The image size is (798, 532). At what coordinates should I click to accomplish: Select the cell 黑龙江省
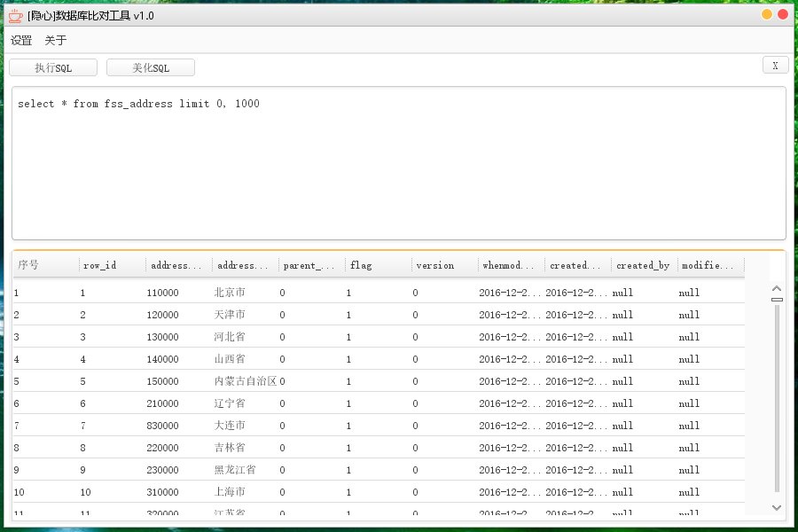(x=235, y=470)
